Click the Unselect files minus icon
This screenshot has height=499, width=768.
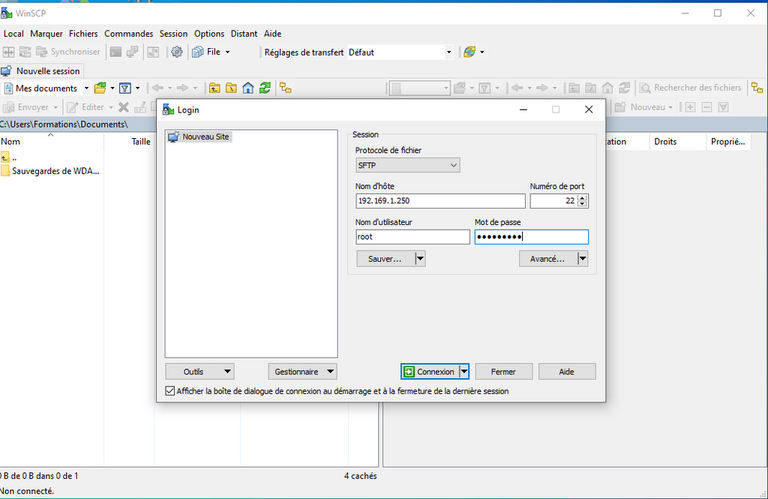(707, 107)
